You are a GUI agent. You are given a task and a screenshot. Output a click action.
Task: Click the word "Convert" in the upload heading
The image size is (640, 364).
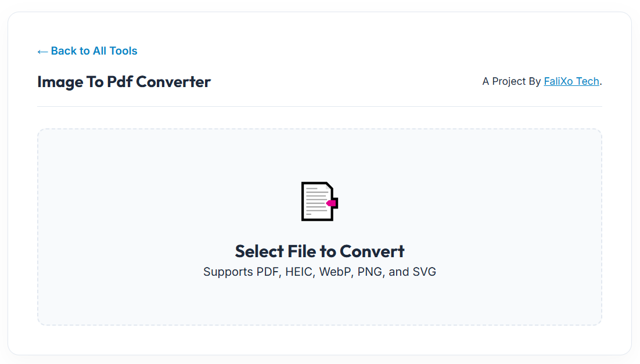coord(372,251)
